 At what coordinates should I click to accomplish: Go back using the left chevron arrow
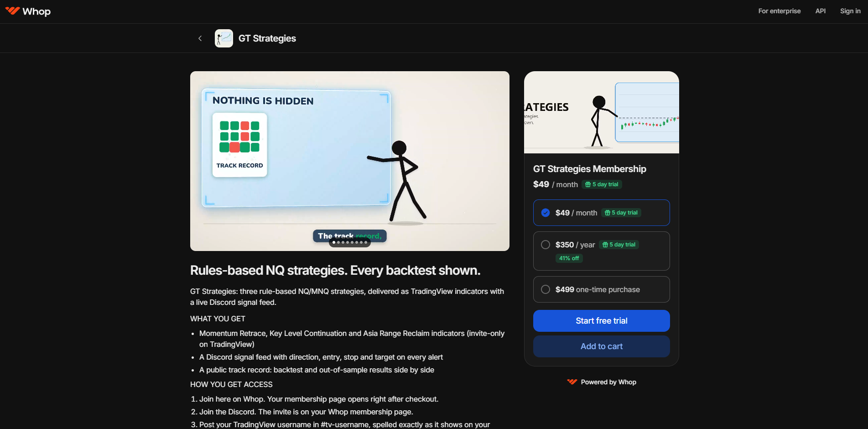pyautogui.click(x=200, y=38)
